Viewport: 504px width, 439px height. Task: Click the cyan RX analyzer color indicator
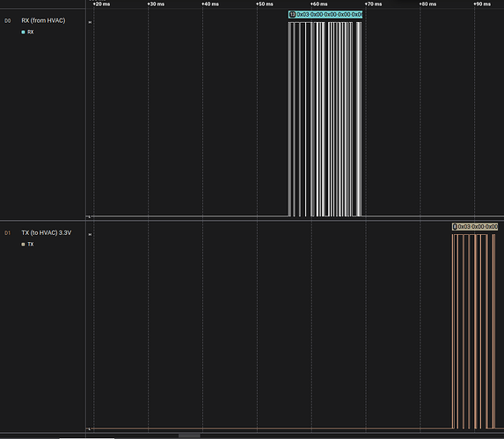pos(23,33)
